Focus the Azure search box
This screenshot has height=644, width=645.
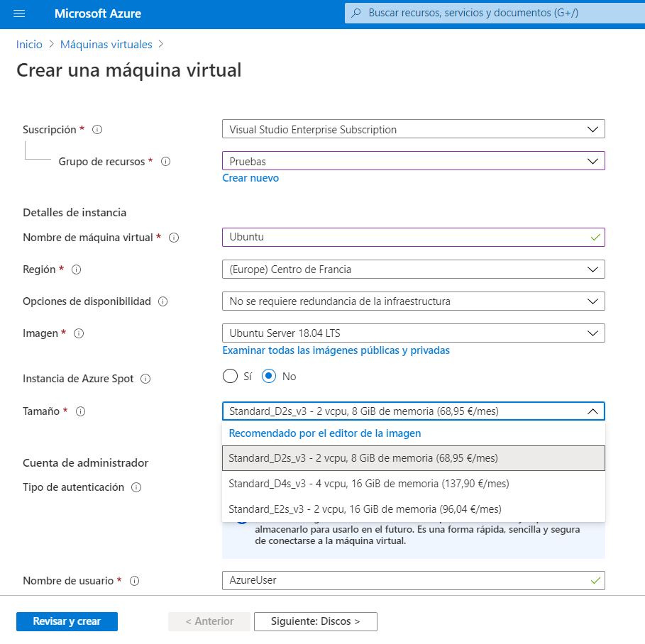point(495,13)
